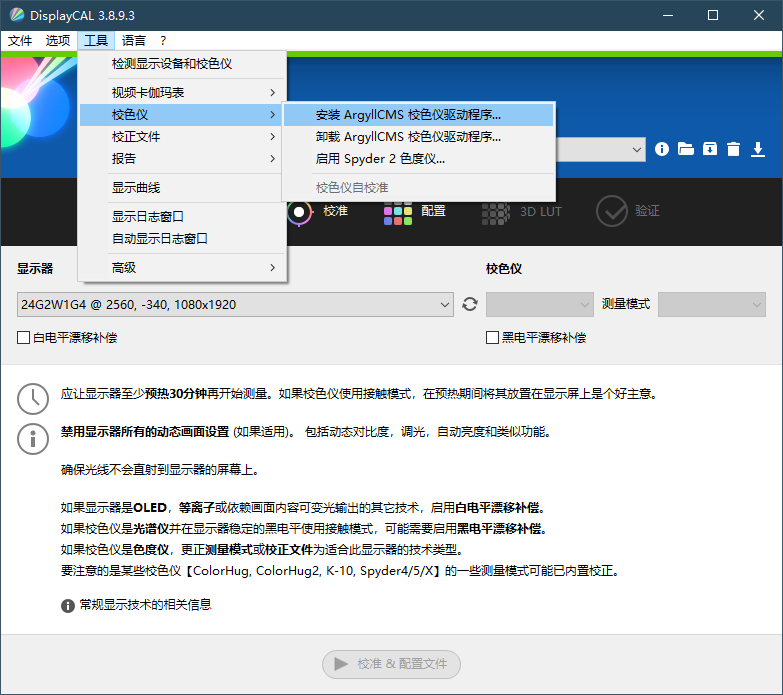Open the 配置 profiling tab
Viewport: 783px width, 695px height.
414,212
